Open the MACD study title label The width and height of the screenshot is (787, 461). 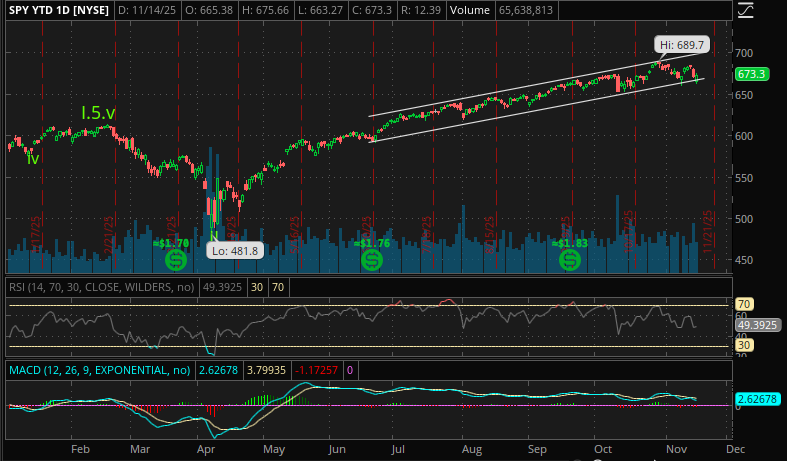[99, 370]
